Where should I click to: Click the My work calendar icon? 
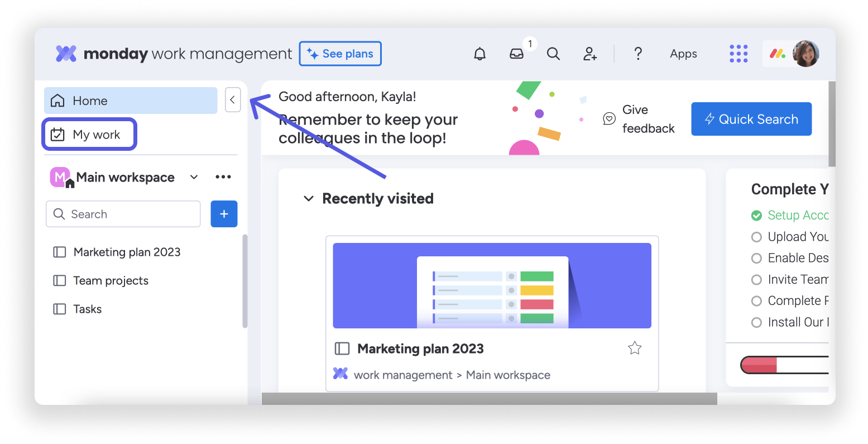pos(57,135)
